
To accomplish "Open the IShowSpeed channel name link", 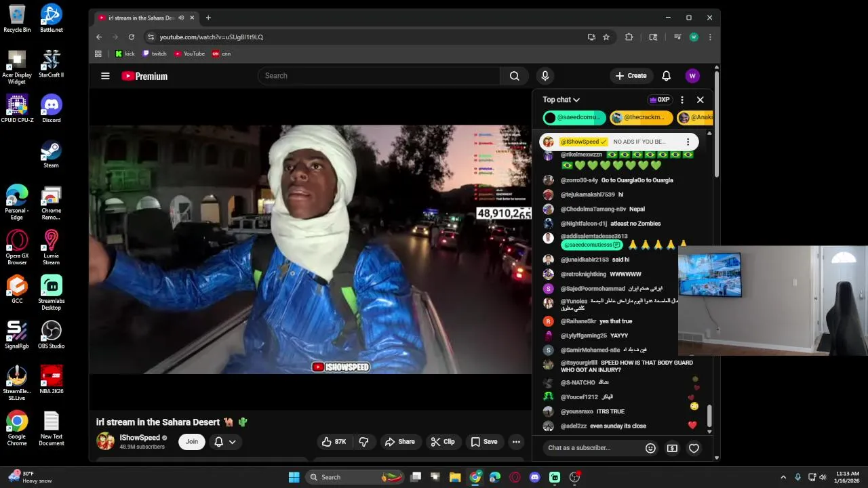I will (x=140, y=438).
